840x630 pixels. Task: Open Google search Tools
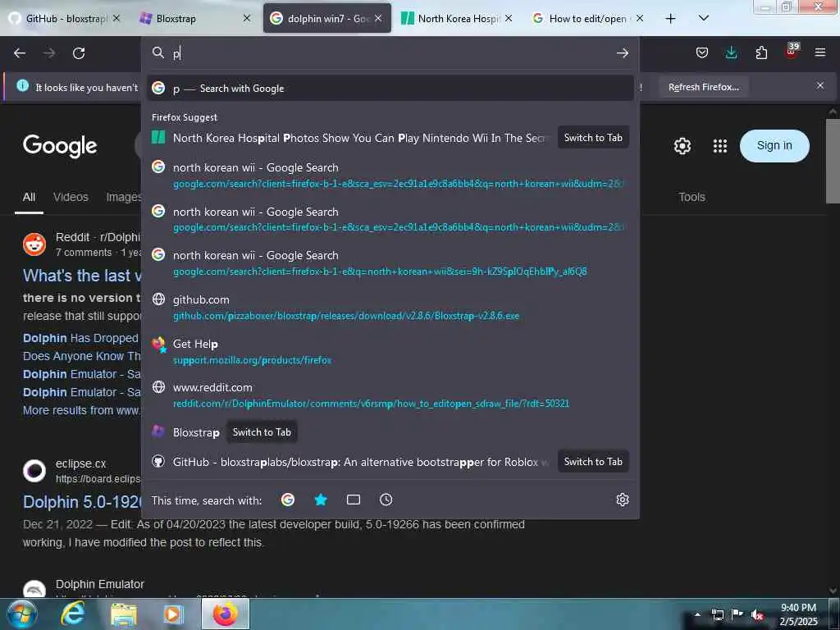pos(692,197)
